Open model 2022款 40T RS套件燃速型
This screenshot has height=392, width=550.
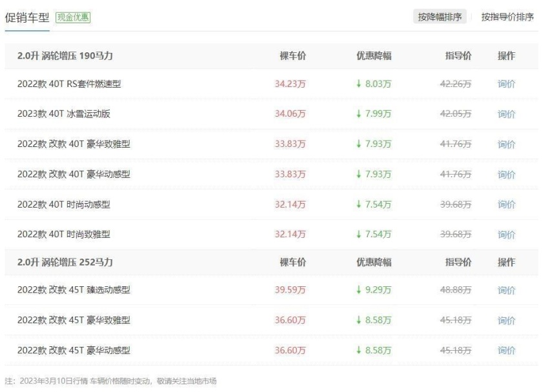[x=69, y=84]
